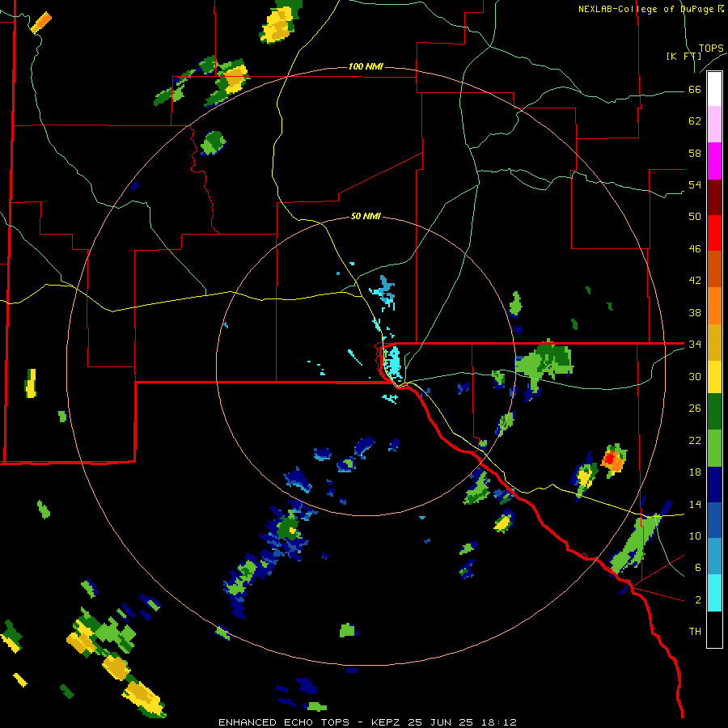Select the dark green legend segment
This screenshot has width=728, height=728.
coord(714,412)
